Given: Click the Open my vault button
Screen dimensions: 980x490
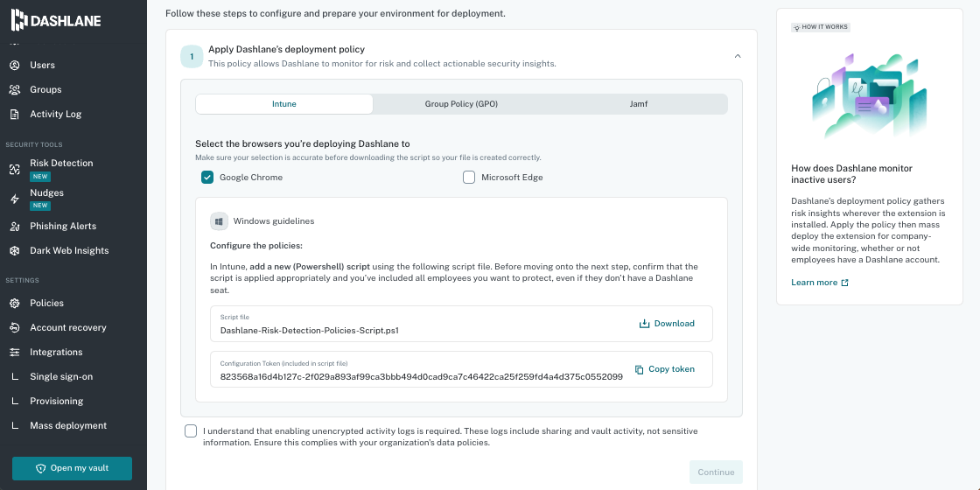Looking at the screenshot, I should click(x=72, y=468).
